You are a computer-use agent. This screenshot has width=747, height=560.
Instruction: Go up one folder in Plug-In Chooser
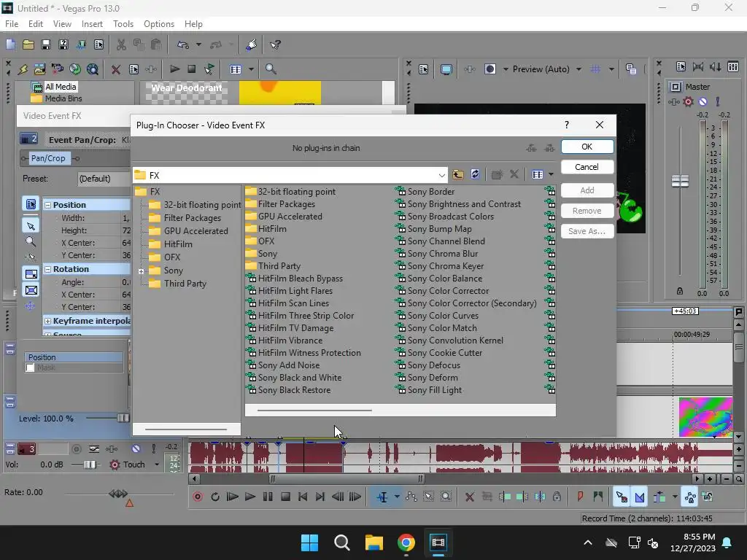tap(458, 174)
